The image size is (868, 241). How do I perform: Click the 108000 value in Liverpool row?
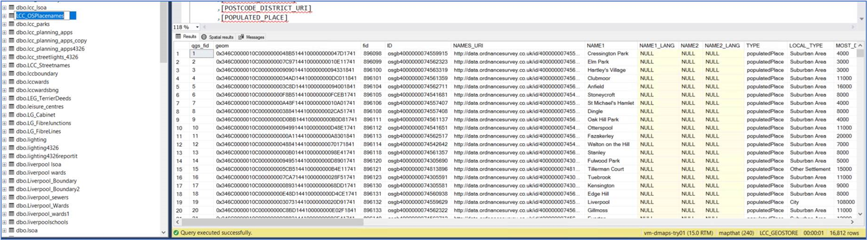click(846, 202)
